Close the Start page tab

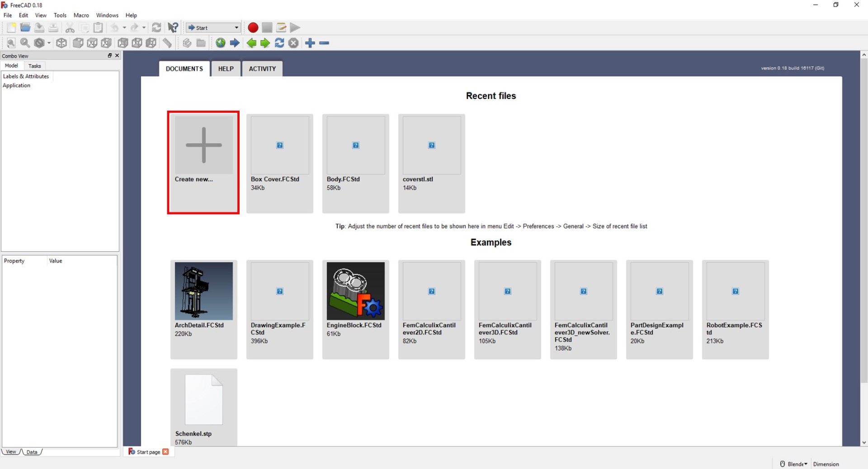coord(165,452)
